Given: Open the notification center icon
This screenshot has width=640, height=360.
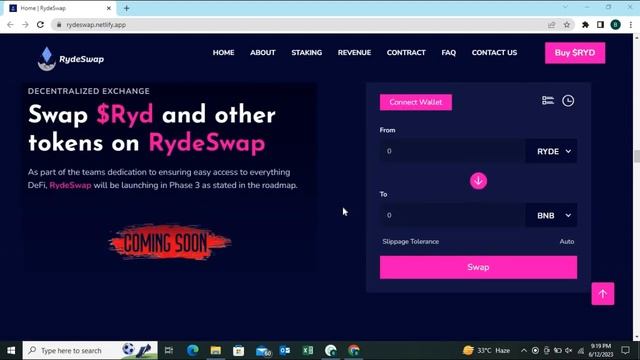Looking at the screenshot, I should tap(625, 350).
